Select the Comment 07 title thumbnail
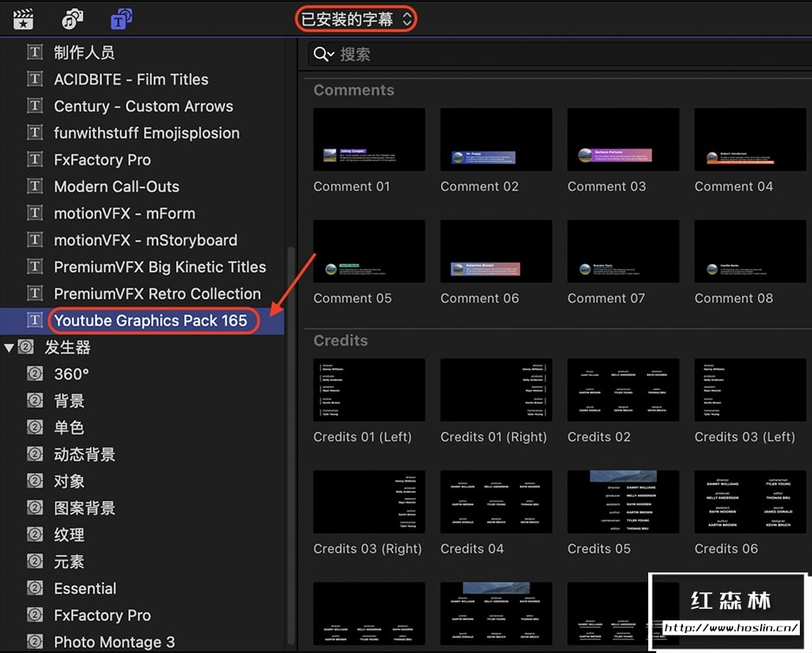Viewport: 812px width, 653px height. (x=623, y=251)
